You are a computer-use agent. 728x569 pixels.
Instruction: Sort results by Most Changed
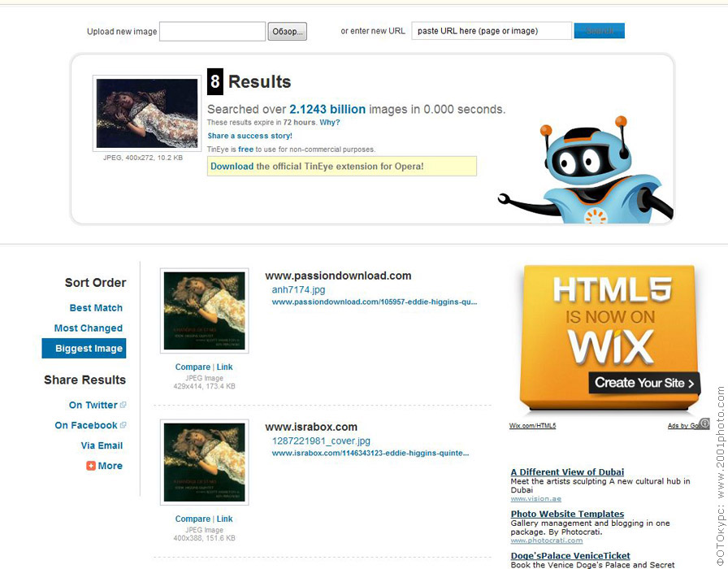tap(89, 328)
